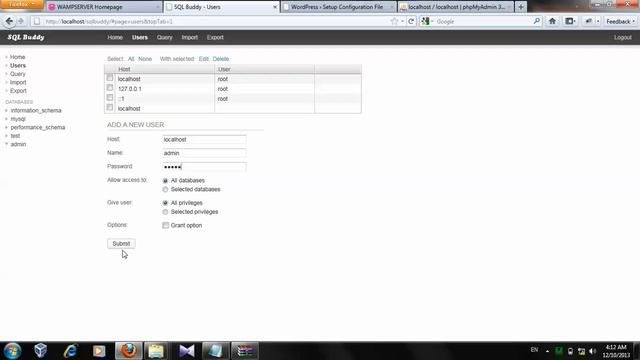Show hidden tray icons arrow

pos(547,351)
